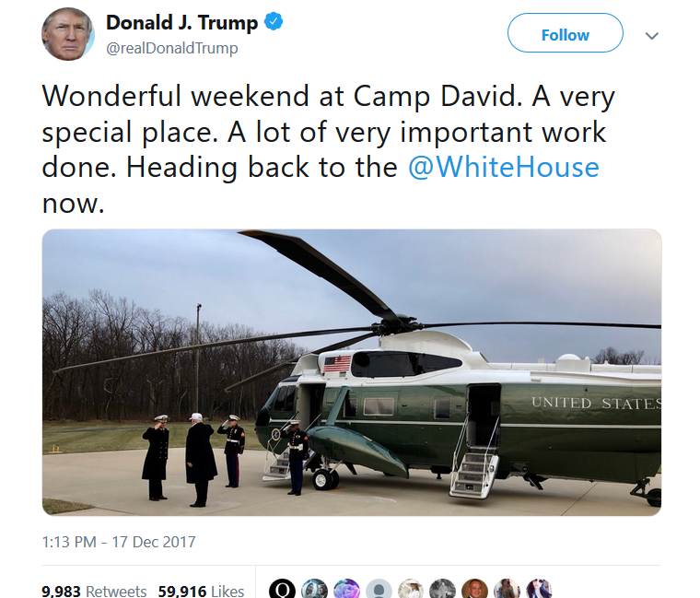Open liker avatar with white hat
This screenshot has height=598, width=700.
click(411, 589)
